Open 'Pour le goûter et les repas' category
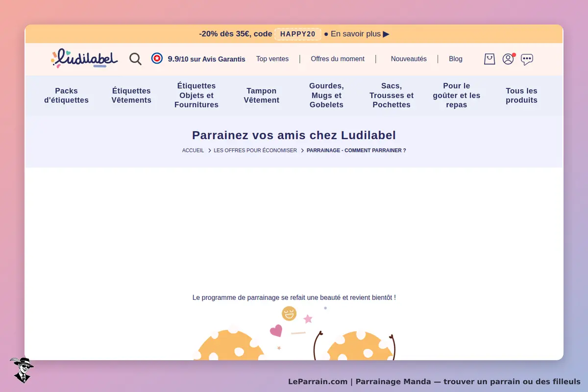Viewport: 588px width, 392px height. [x=457, y=95]
